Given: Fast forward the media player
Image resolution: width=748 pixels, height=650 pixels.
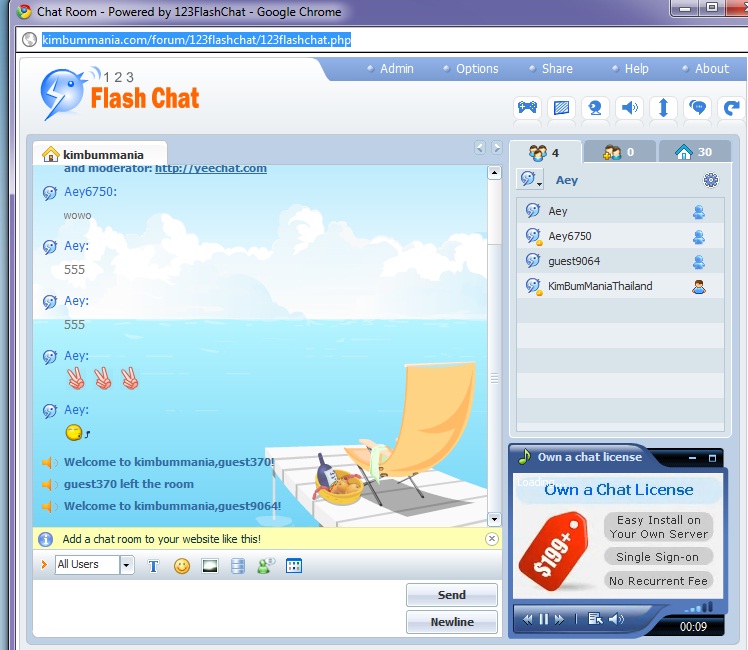Looking at the screenshot, I should 559,619.
